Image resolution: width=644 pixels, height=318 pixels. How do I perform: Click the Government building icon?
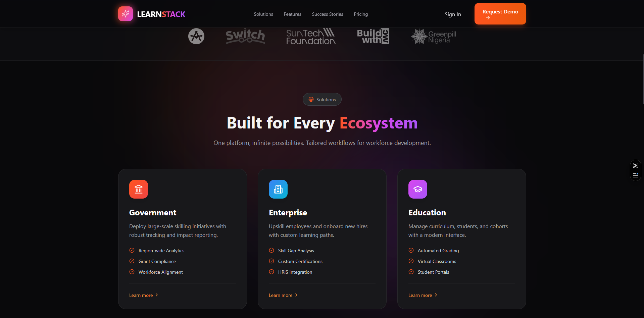coord(139,189)
